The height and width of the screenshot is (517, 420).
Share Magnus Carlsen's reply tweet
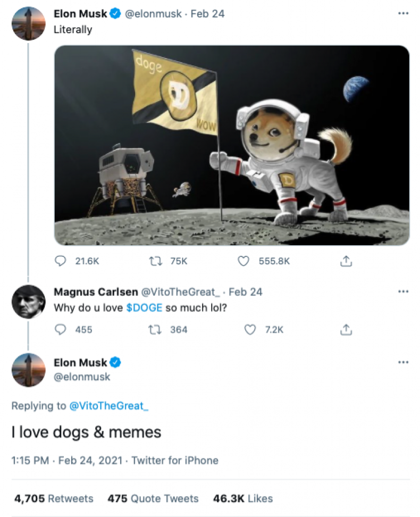(346, 330)
